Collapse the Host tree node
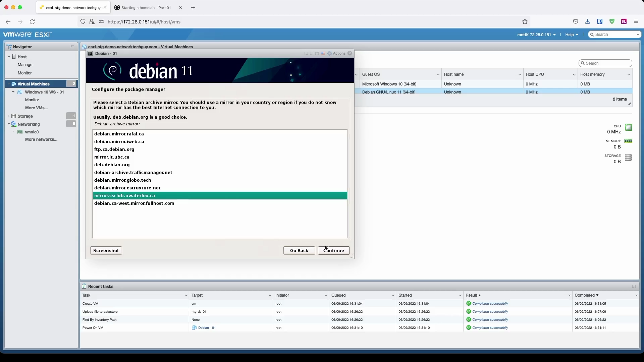 [9, 57]
